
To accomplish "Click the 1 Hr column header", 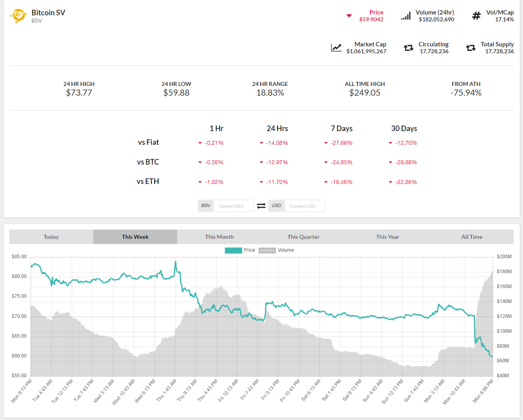I will click(x=216, y=128).
